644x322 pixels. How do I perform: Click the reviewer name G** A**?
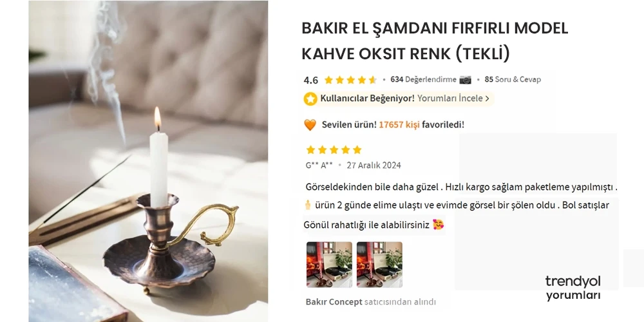point(319,166)
